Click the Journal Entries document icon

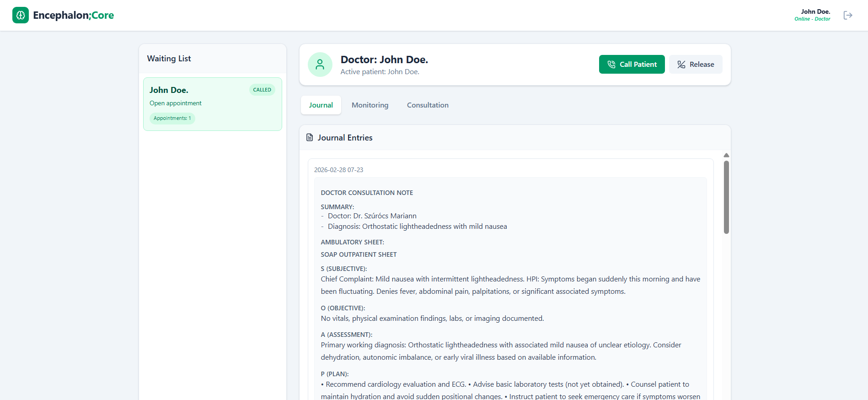(x=310, y=137)
